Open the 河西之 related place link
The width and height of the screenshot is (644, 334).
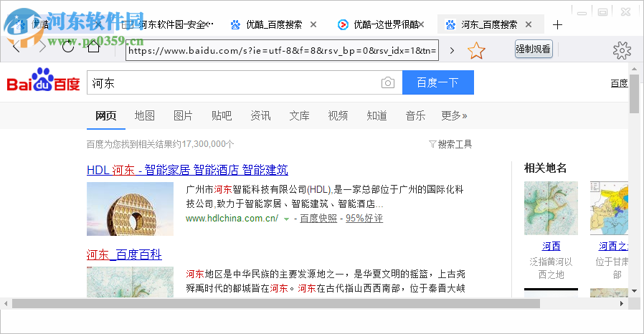613,246
